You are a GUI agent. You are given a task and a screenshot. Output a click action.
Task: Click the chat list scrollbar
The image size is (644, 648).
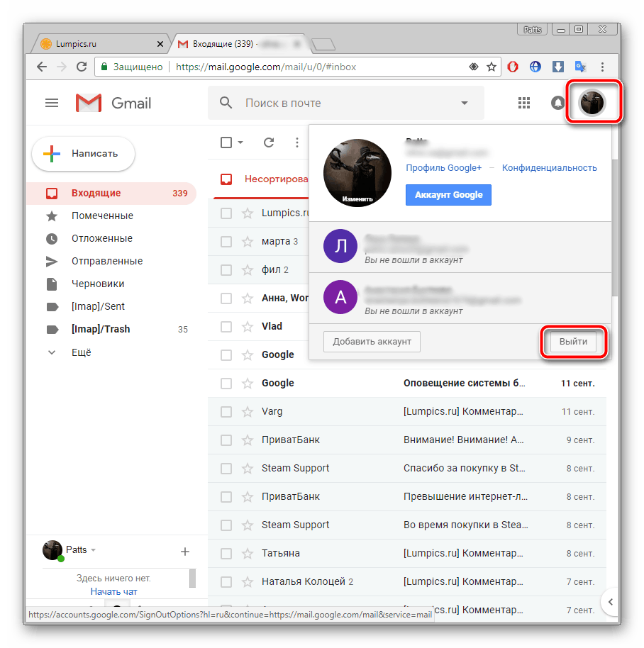tap(192, 578)
